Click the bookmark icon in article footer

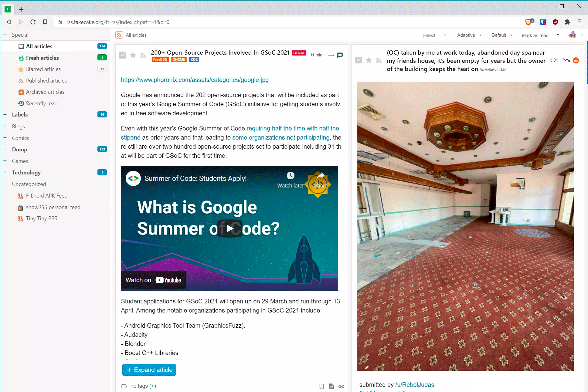pyautogui.click(x=321, y=386)
